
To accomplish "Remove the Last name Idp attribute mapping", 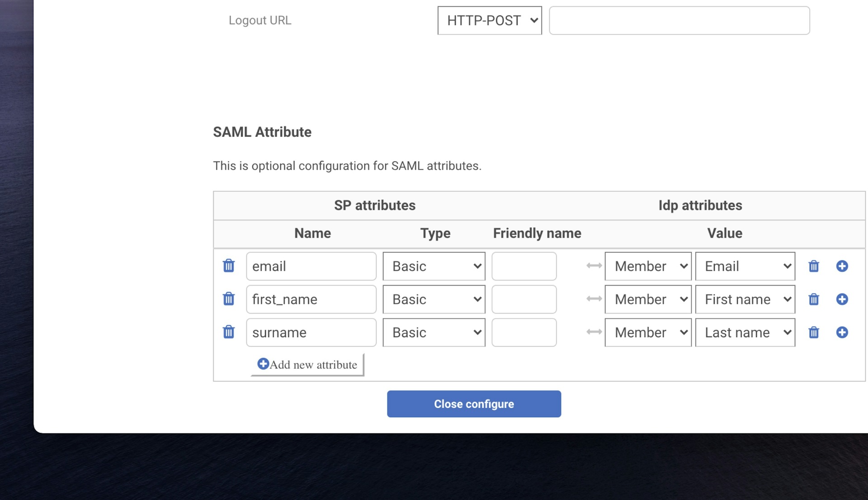I will (814, 332).
